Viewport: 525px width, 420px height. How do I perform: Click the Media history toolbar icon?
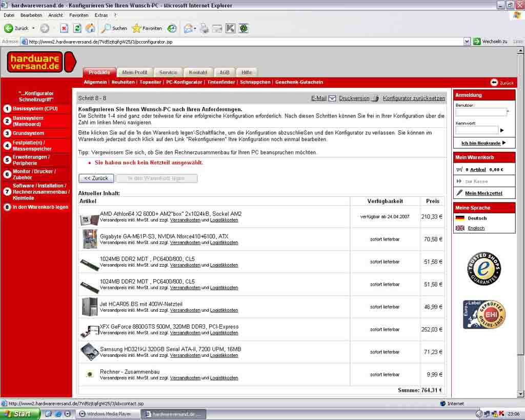[x=172, y=29]
